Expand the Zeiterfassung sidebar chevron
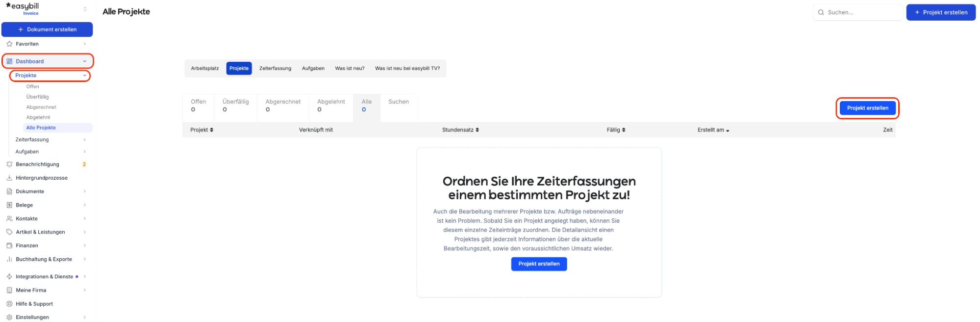The width and height of the screenshot is (980, 322). 85,139
